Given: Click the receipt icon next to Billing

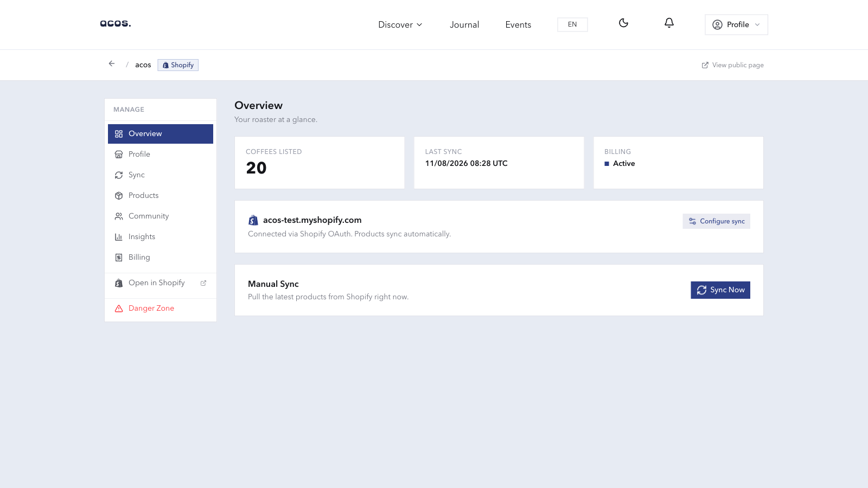Looking at the screenshot, I should coord(119,258).
